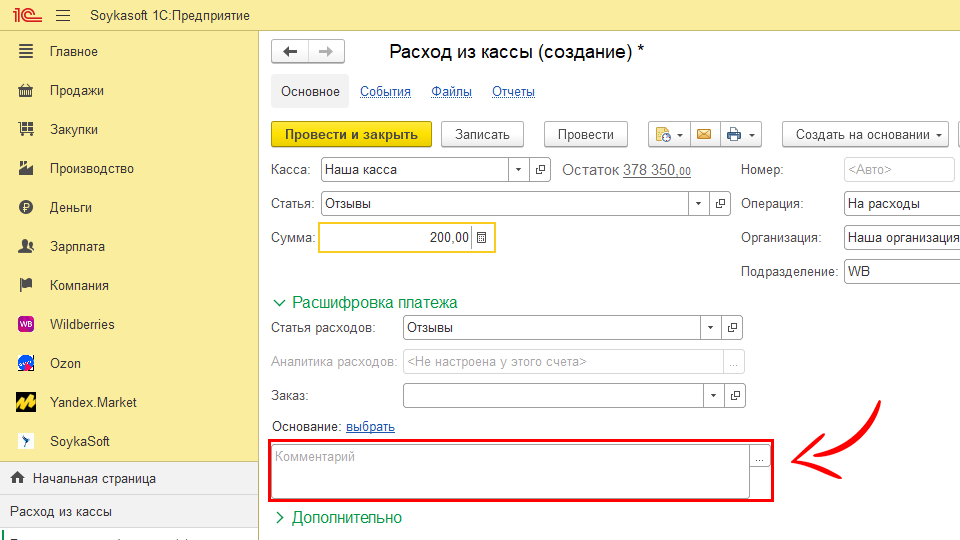Switch to the Файлы tab
Screen dimensions: 960x540
coord(451,91)
